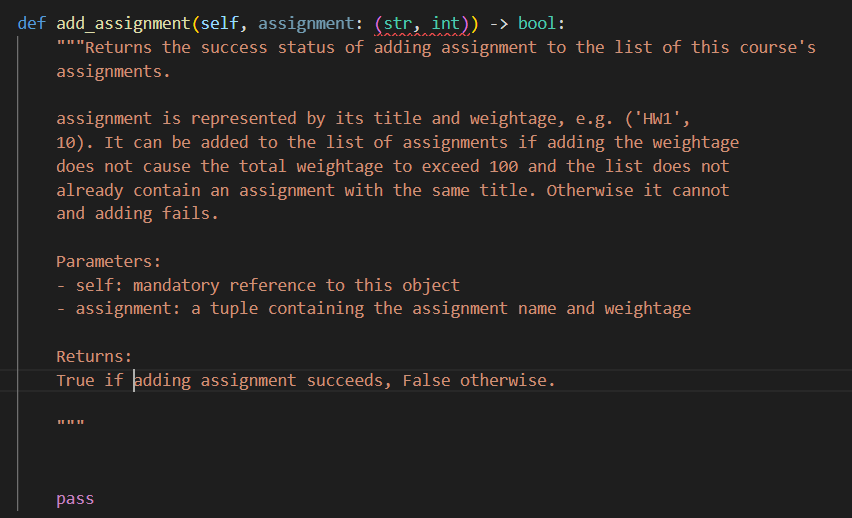
Task: Click the line 'assignments.'
Action: [114, 71]
